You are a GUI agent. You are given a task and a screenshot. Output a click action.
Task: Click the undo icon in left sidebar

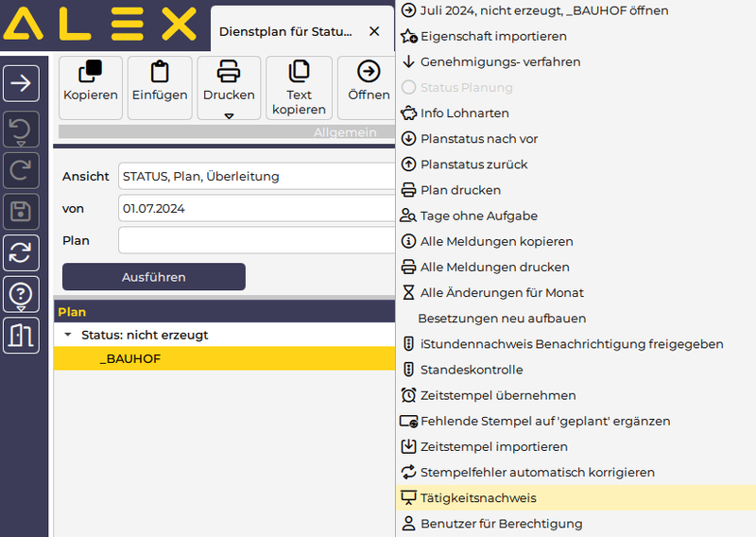21,129
